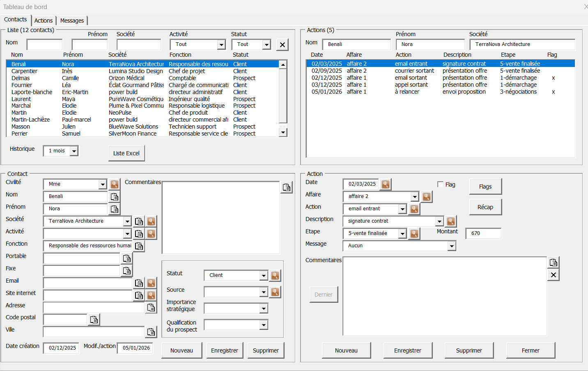
Task: Click the paste icon beside Code postal
Action: tap(94, 320)
